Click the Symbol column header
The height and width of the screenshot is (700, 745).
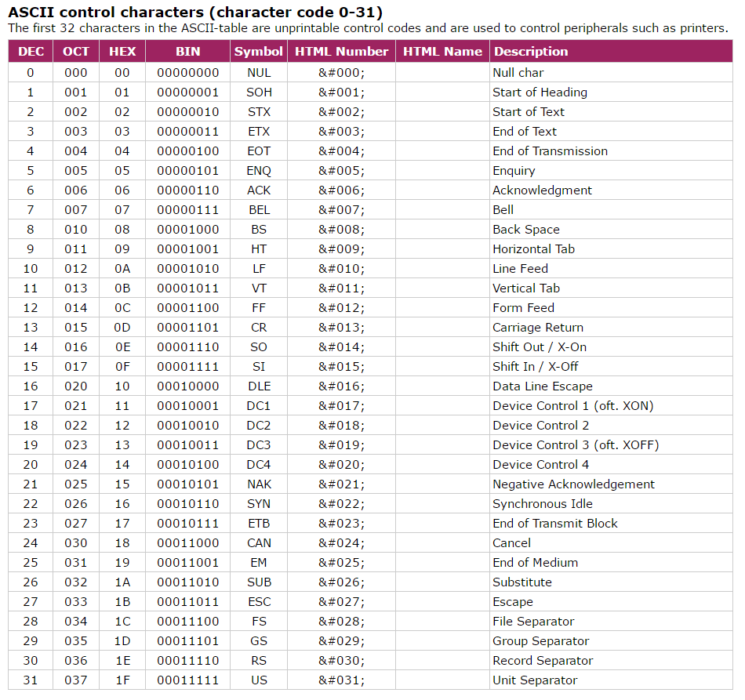coord(259,51)
